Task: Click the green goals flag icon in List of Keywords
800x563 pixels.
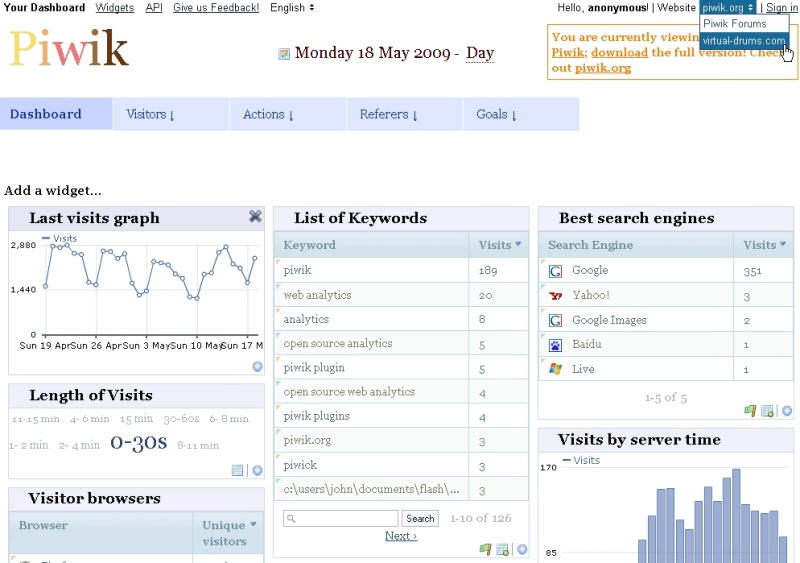Action: 485,549
